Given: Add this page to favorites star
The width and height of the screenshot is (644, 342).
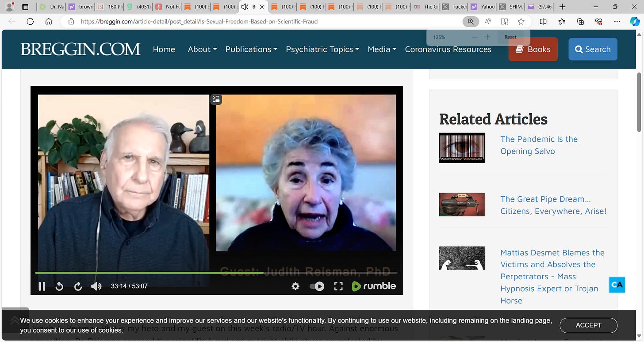Looking at the screenshot, I should point(521,21).
